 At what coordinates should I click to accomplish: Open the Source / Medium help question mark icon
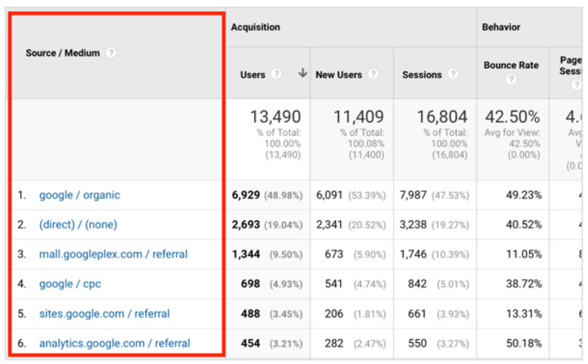point(112,53)
